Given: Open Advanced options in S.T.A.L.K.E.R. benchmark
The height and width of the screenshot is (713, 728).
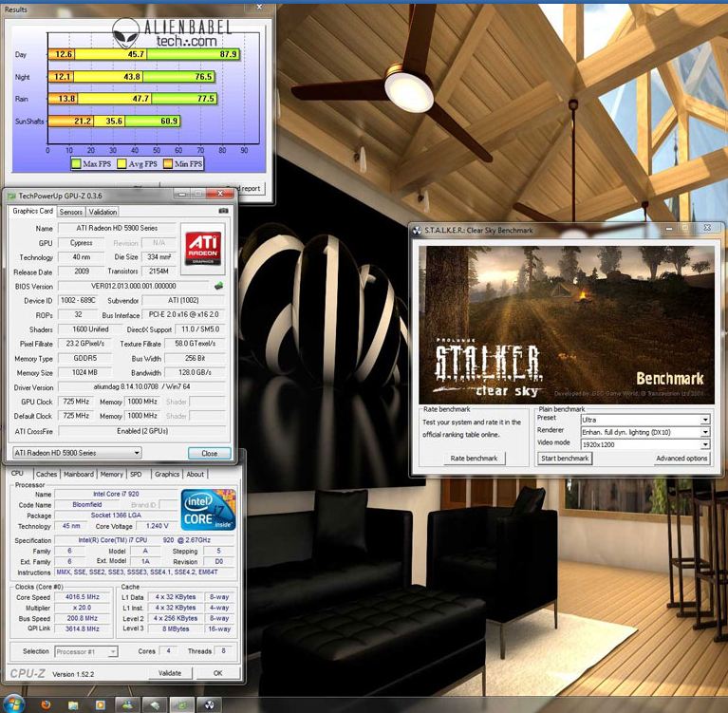Looking at the screenshot, I should pos(681,459).
